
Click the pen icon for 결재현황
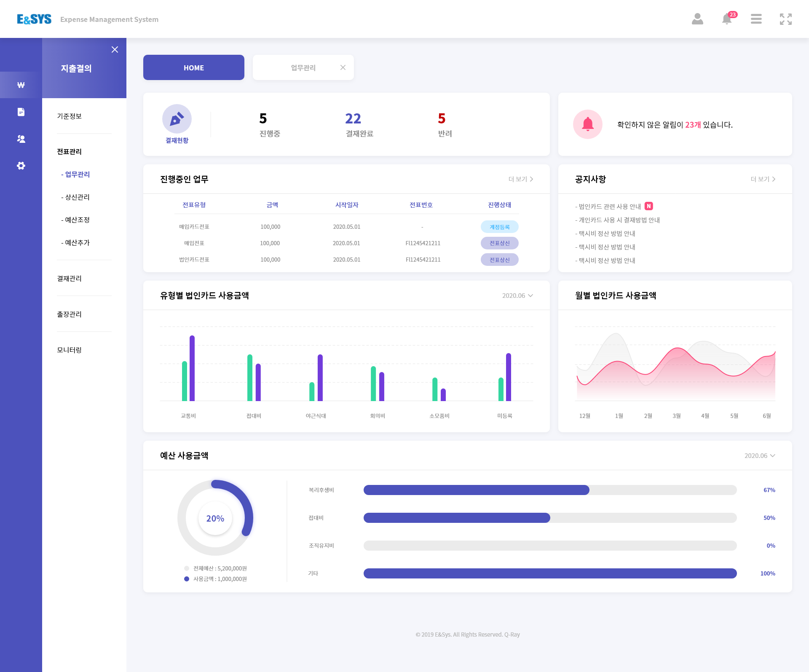pos(177,119)
